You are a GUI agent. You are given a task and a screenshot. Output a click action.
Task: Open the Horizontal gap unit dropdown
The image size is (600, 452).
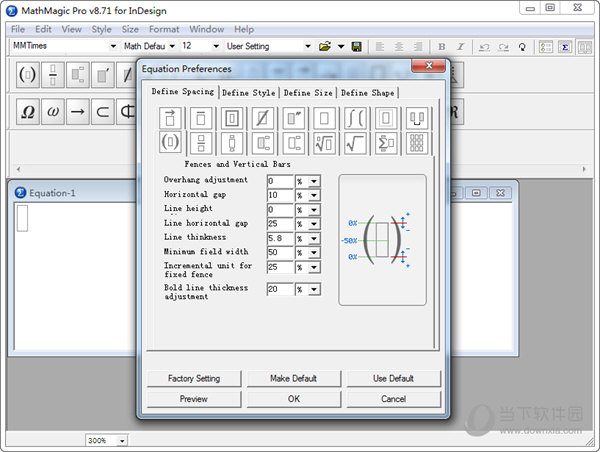[x=314, y=196]
